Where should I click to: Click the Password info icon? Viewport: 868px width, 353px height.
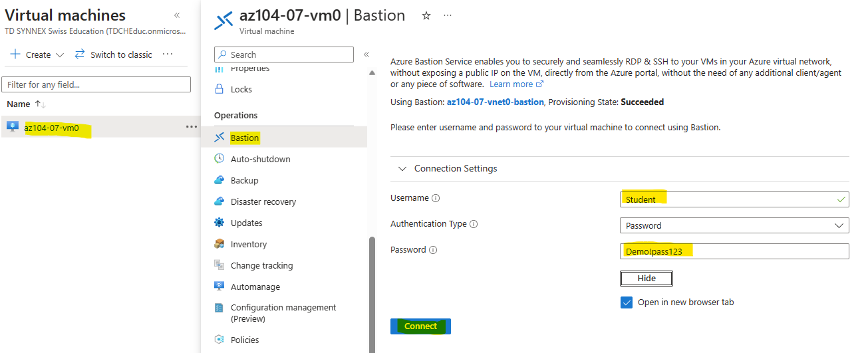(x=433, y=250)
